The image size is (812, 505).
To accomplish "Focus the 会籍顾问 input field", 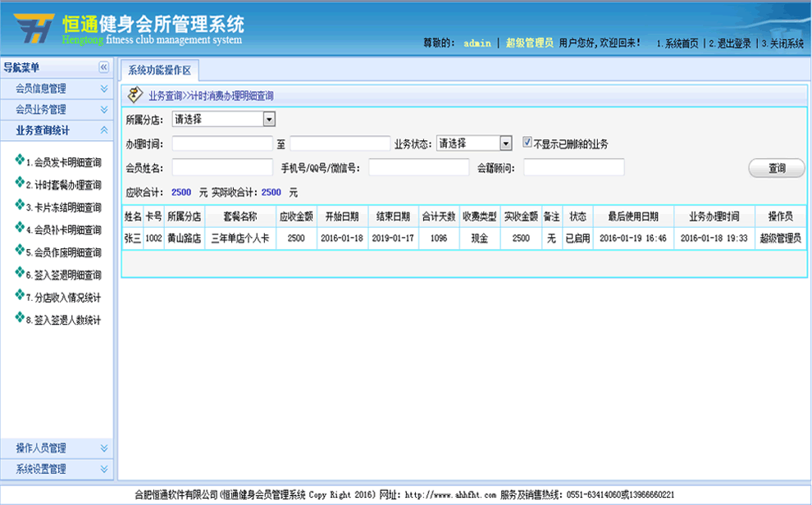I will (574, 167).
